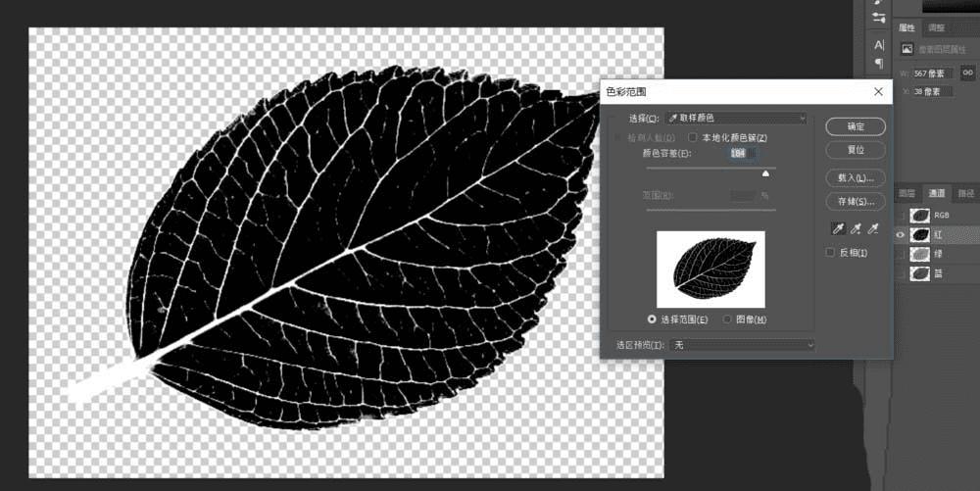Select the 图像 radio option
The height and width of the screenshot is (491, 980).
coord(727,319)
